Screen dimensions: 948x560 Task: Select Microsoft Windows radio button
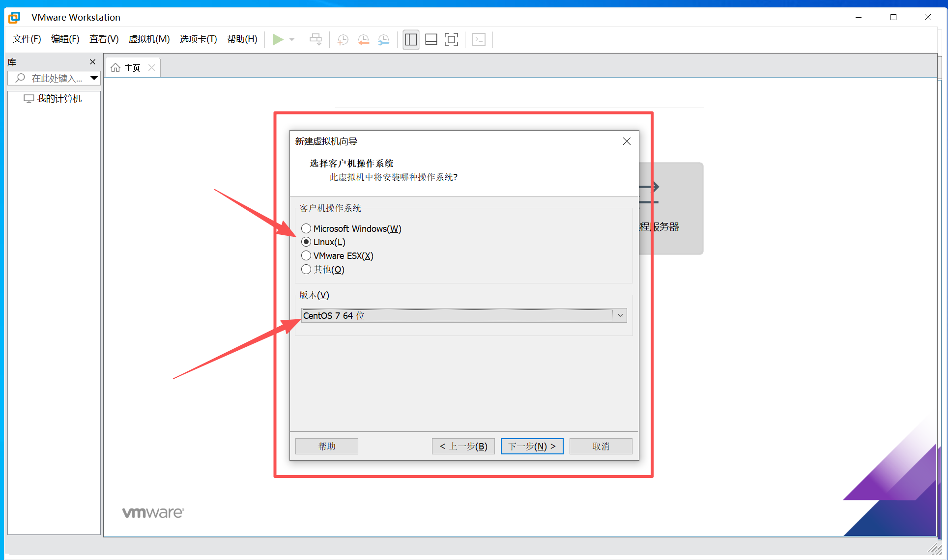point(306,228)
